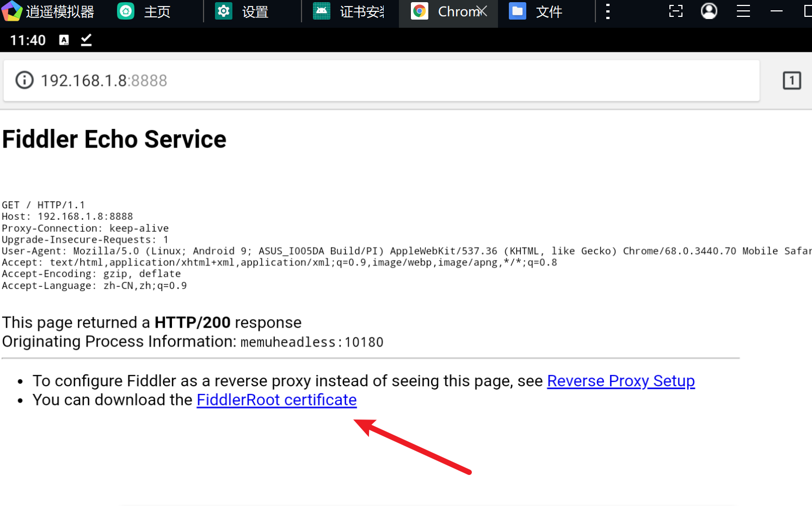Switch to the 主页 home tab
The width and height of the screenshot is (812, 506).
coord(144,12)
